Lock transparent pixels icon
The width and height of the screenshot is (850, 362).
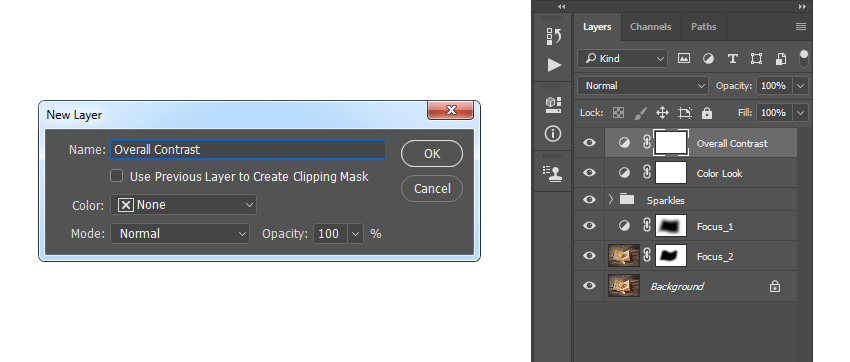pyautogui.click(x=618, y=113)
